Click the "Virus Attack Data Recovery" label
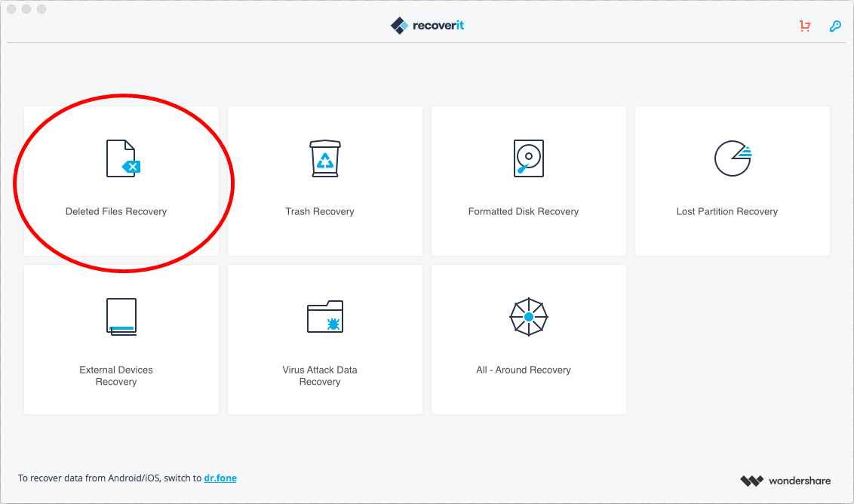The height and width of the screenshot is (504, 854). [x=320, y=376]
